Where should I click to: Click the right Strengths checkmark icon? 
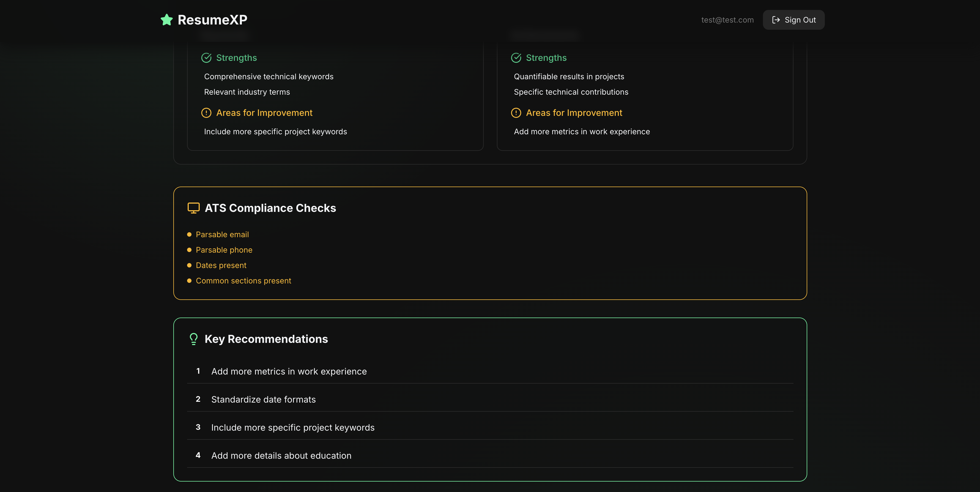[516, 58]
